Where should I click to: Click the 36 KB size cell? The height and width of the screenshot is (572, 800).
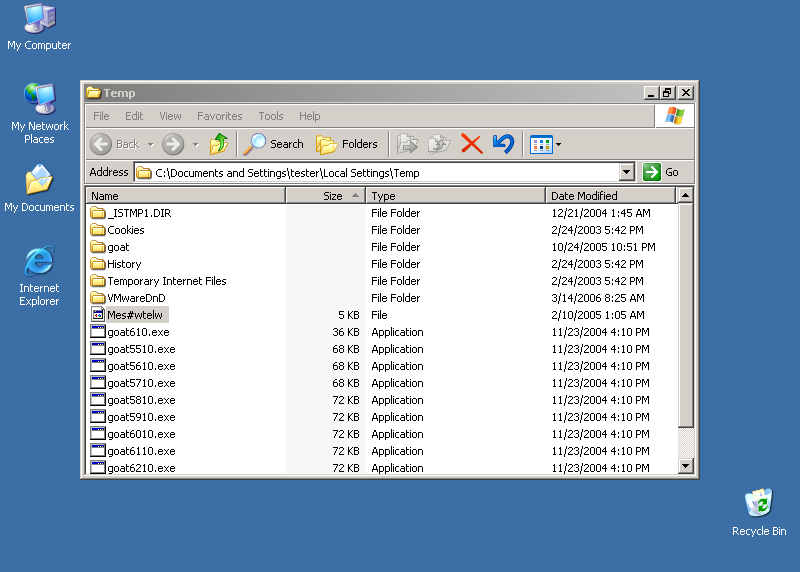coord(346,332)
